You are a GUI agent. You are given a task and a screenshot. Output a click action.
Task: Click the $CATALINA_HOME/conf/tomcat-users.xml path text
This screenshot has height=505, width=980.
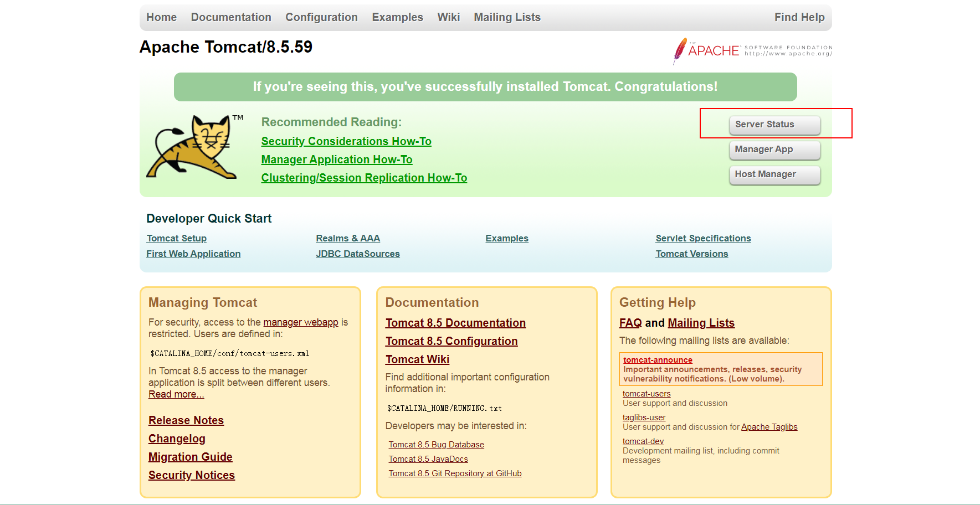pyautogui.click(x=230, y=353)
